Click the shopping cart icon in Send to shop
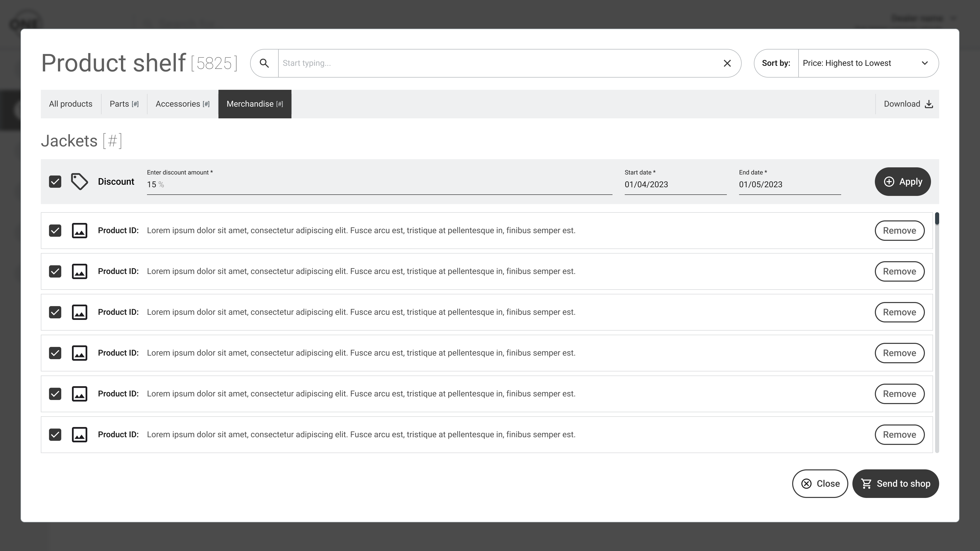 click(x=866, y=484)
